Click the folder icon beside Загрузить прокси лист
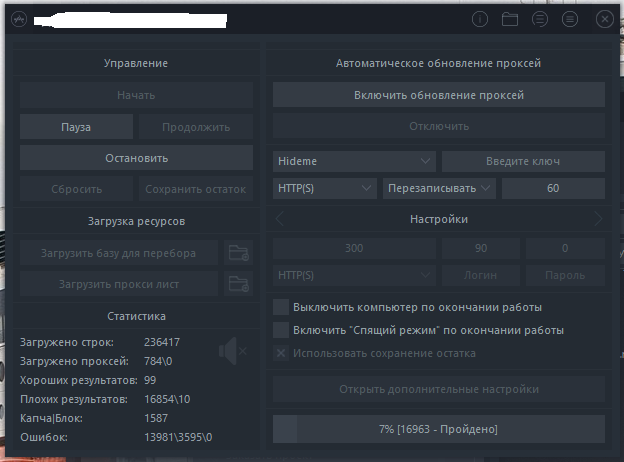Image resolution: width=624 pixels, height=462 pixels. [238, 284]
